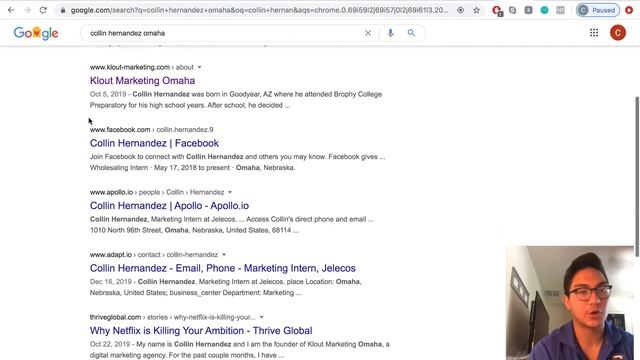Click the lock icon in address bar
This screenshot has width=640, height=360.
[62, 10]
